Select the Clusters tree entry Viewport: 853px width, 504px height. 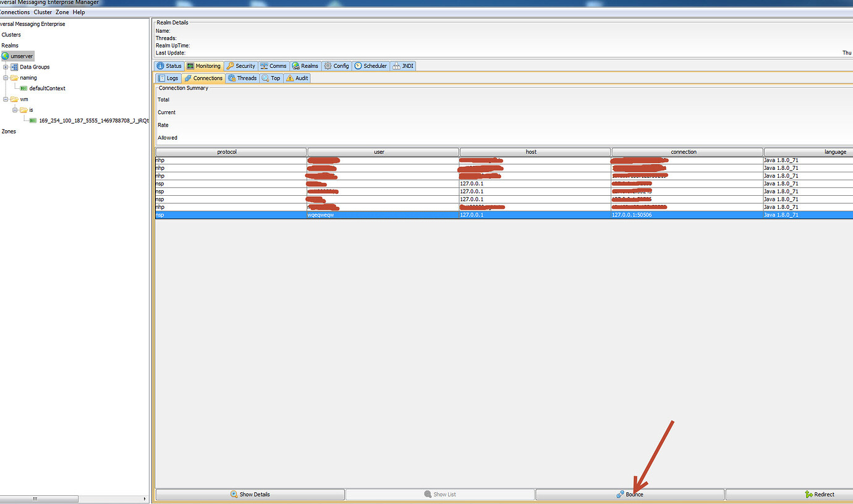click(11, 35)
